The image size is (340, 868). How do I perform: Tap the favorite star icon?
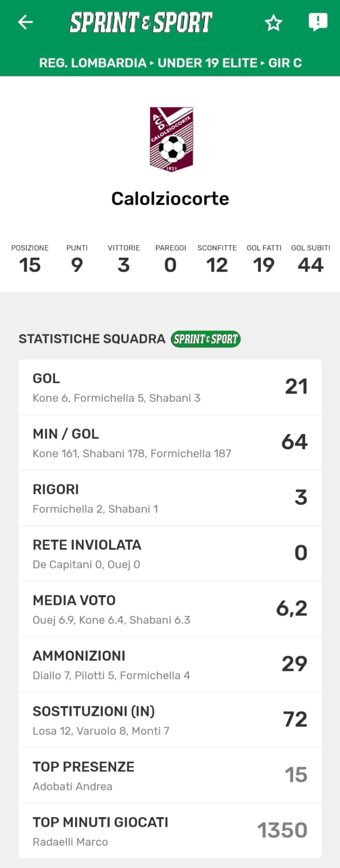coord(273,22)
